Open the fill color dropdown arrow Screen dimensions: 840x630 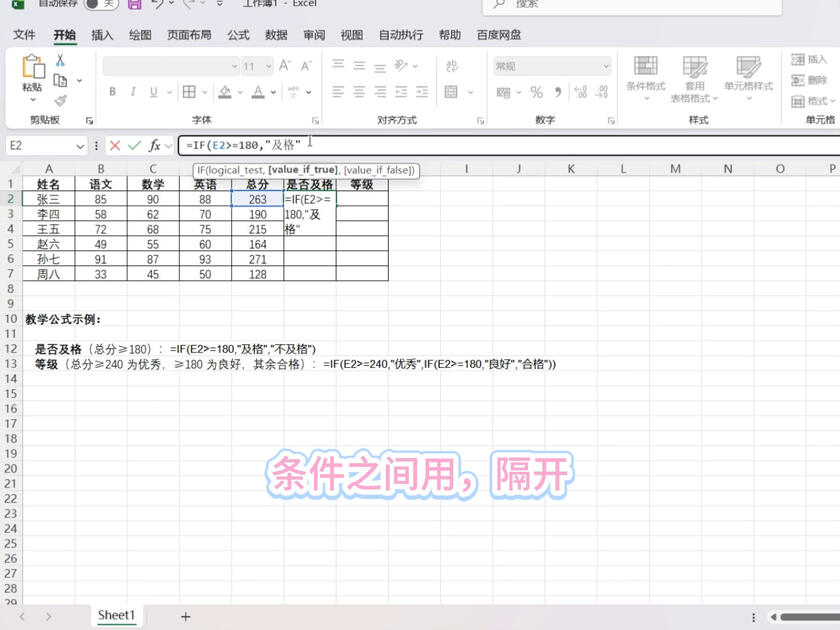(240, 92)
